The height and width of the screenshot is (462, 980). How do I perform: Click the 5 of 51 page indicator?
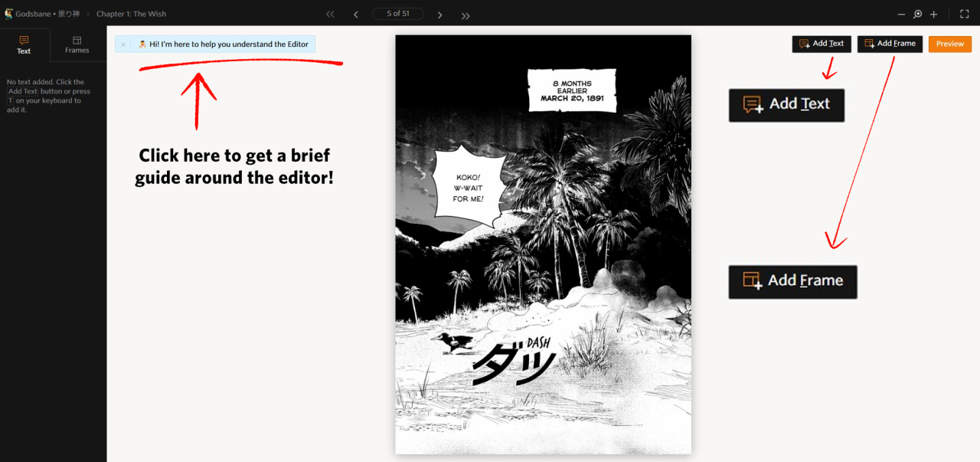coord(398,14)
